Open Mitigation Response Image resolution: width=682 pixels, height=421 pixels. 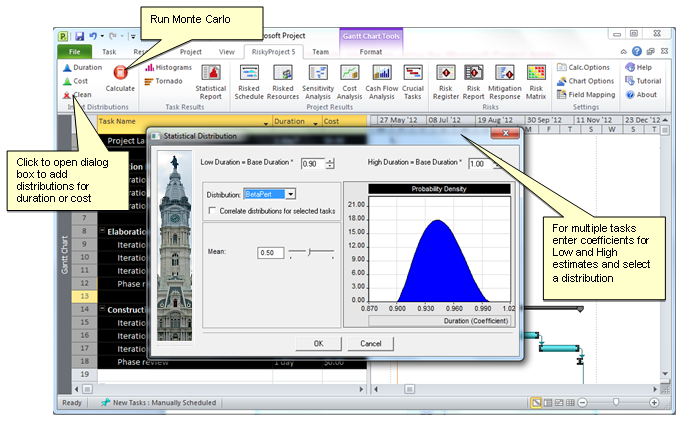pyautogui.click(x=505, y=83)
